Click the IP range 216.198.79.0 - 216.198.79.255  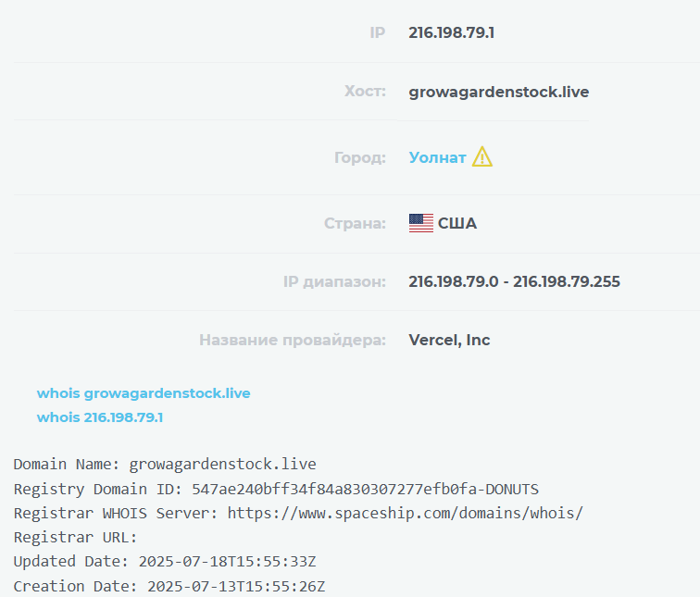(514, 281)
